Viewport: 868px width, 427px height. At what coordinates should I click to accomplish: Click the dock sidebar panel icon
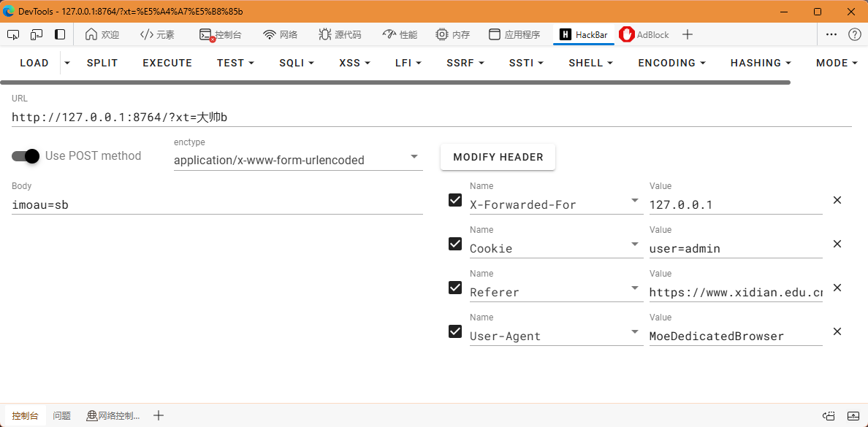pos(60,34)
